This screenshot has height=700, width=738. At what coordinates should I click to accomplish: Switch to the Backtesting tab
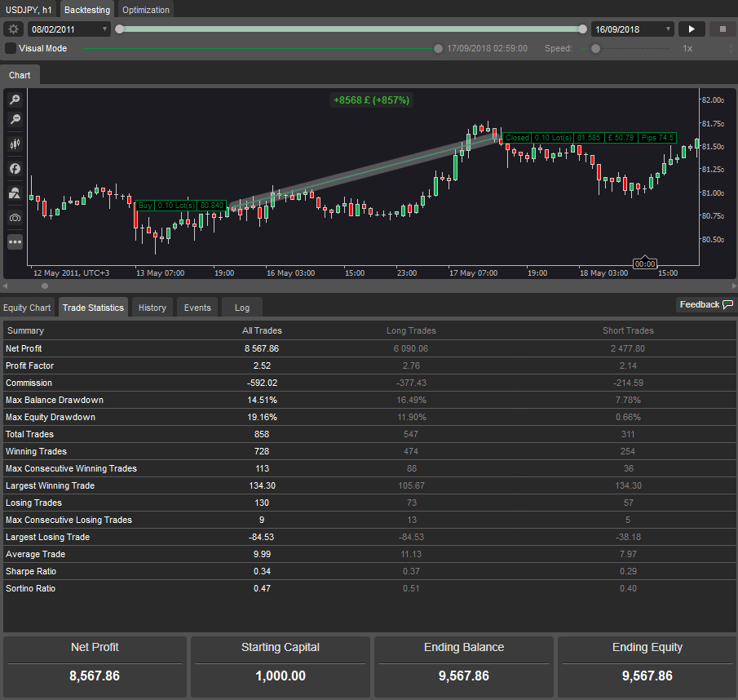87,10
